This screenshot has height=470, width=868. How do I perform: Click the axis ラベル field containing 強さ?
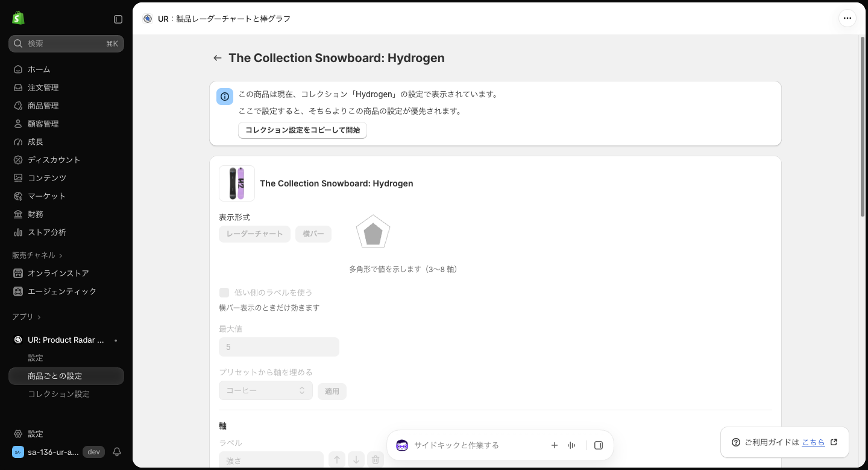pyautogui.click(x=271, y=460)
